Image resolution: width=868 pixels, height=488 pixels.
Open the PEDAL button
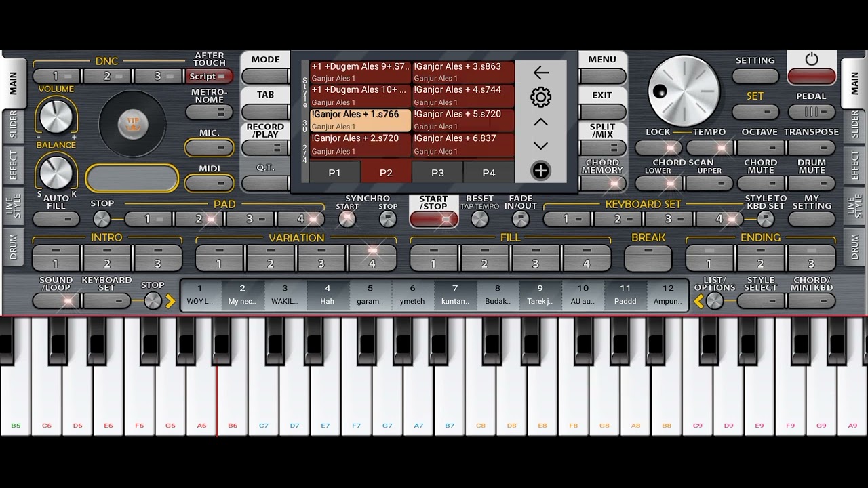pyautogui.click(x=812, y=112)
